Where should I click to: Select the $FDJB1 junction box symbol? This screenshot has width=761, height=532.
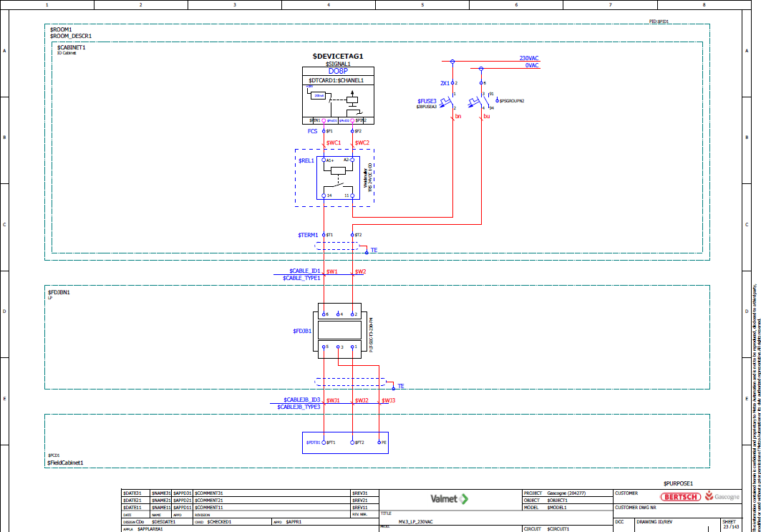coord(338,330)
